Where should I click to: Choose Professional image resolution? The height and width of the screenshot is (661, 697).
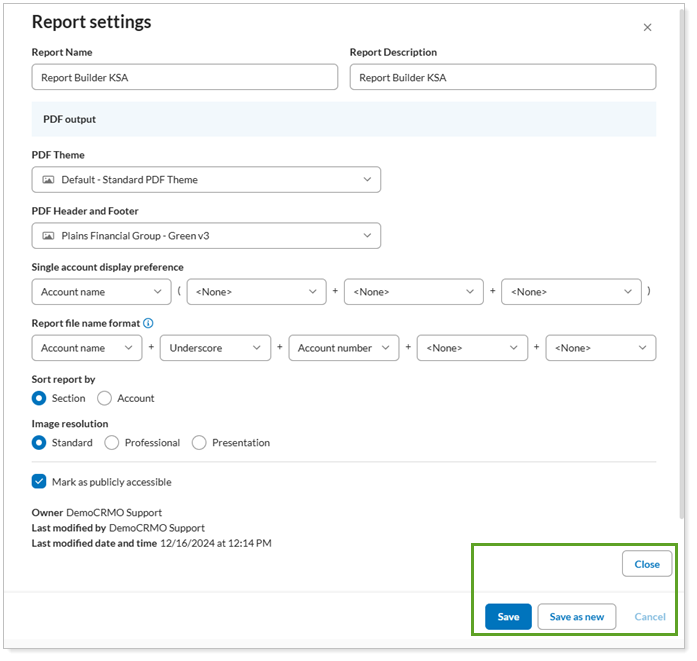pyautogui.click(x=112, y=442)
